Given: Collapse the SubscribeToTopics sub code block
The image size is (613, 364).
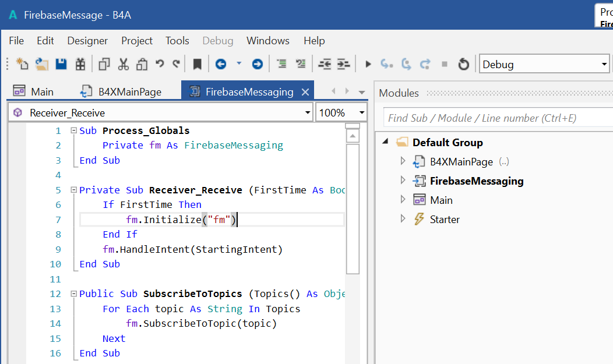Looking at the screenshot, I should point(73,294).
